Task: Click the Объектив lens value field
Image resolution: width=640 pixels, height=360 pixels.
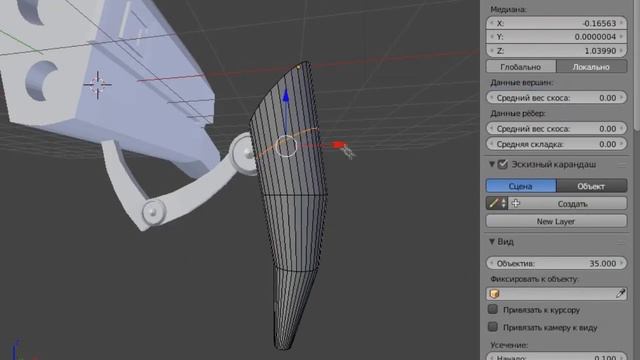Action: [x=556, y=263]
